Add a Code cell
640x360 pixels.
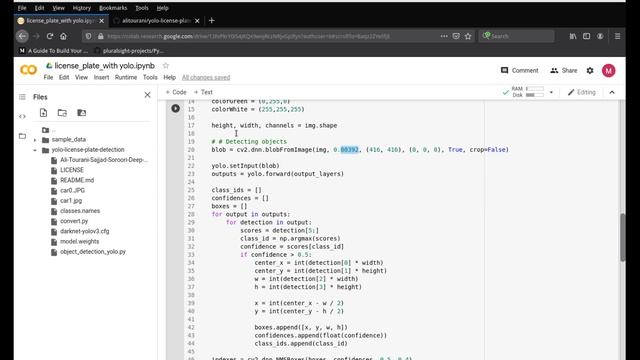[x=176, y=92]
